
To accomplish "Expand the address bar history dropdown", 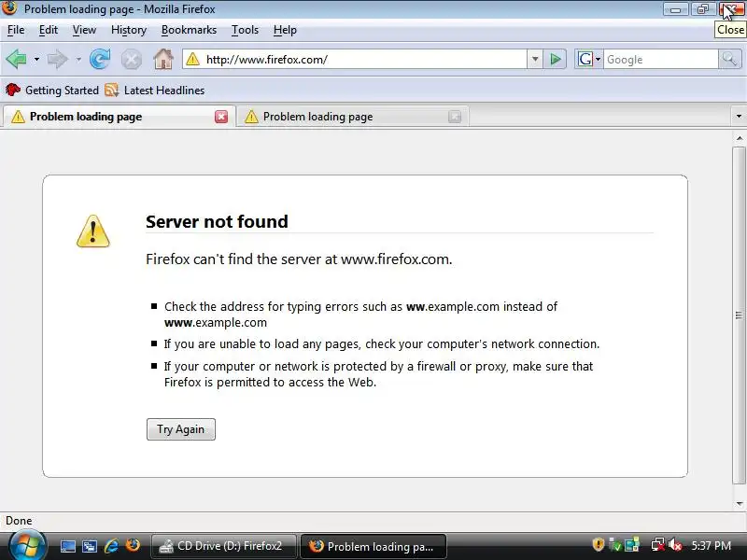I will coord(535,60).
